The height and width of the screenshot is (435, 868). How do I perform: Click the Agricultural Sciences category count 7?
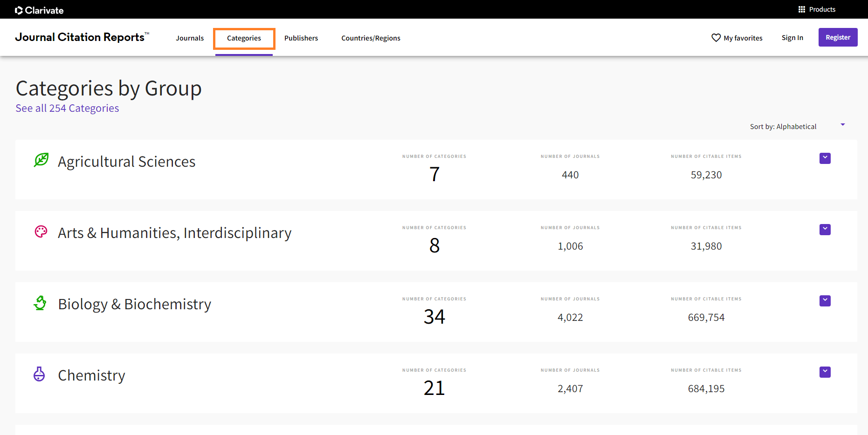pos(434,175)
